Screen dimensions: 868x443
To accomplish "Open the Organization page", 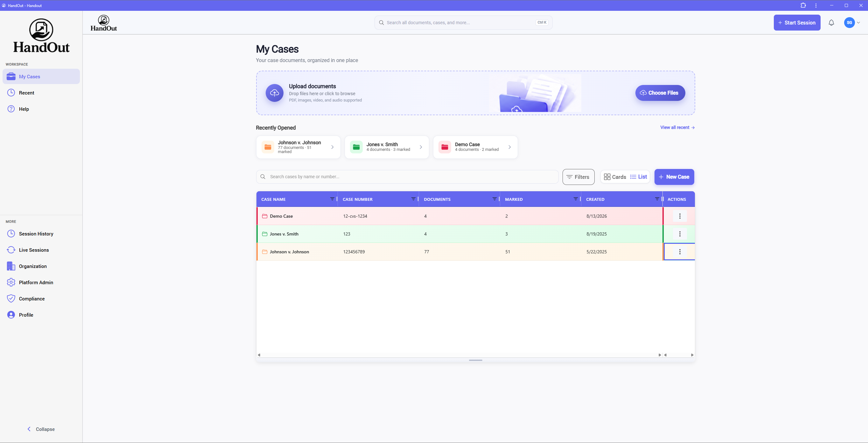I will click(41, 266).
